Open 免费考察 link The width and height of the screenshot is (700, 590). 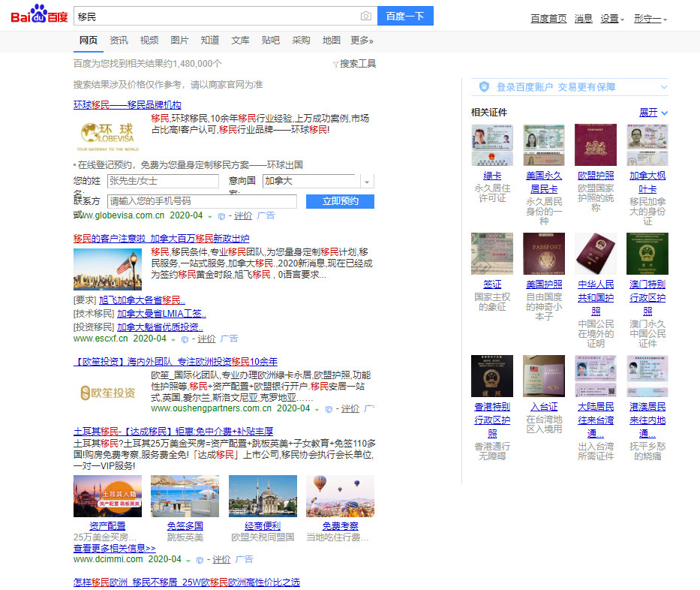tap(340, 526)
